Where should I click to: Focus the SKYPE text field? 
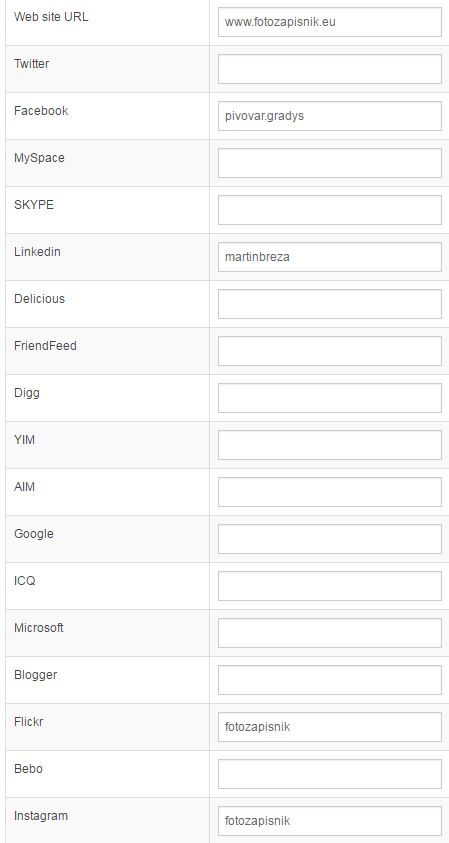click(x=330, y=210)
